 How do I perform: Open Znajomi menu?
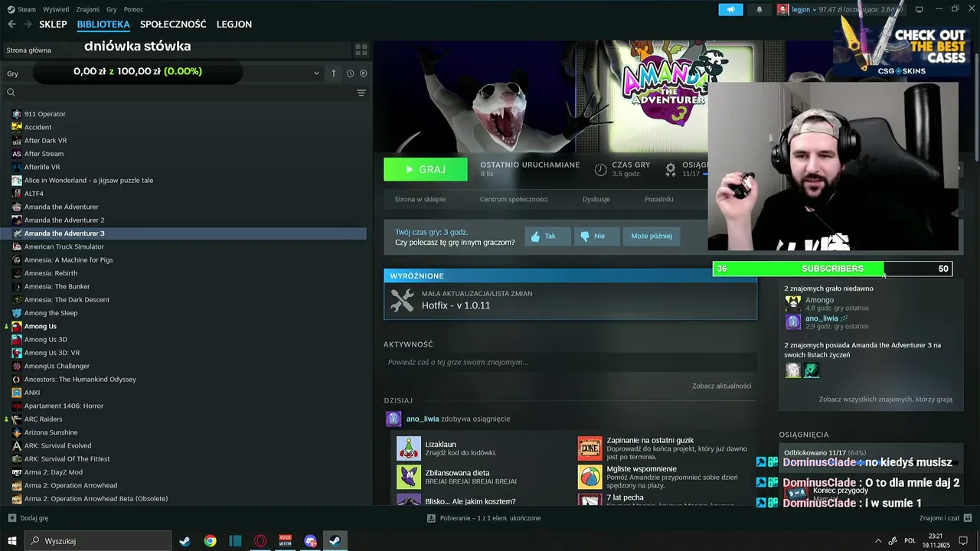(88, 9)
